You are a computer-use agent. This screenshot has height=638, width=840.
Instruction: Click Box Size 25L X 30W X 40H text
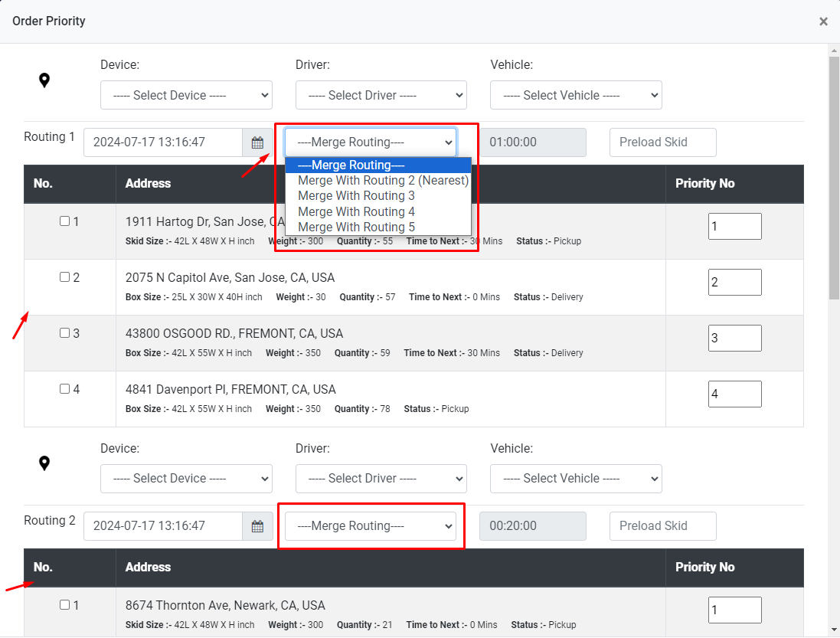point(194,296)
